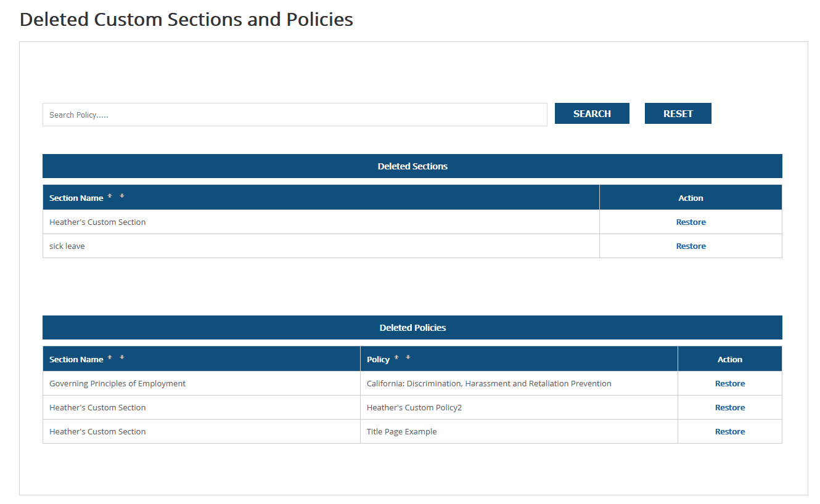Sort Deleted Sections Section Name descending arrow
The image size is (820, 504).
[122, 196]
